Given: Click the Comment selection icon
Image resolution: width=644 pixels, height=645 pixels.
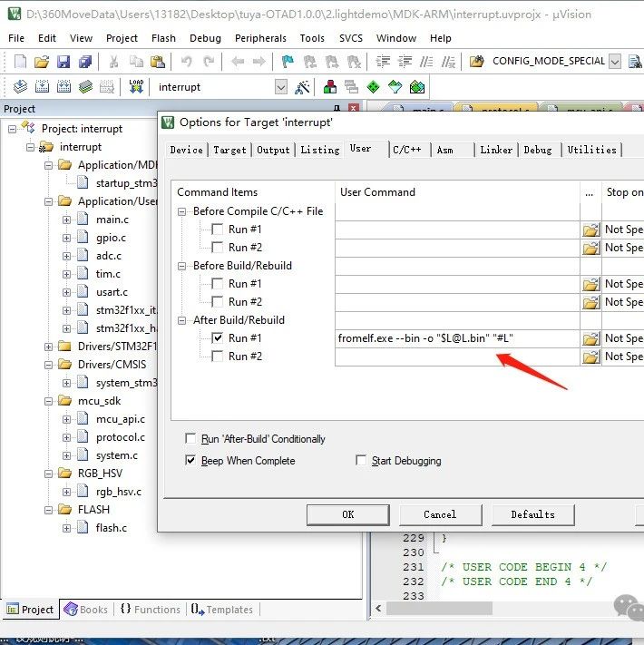Looking at the screenshot, I should [426, 62].
